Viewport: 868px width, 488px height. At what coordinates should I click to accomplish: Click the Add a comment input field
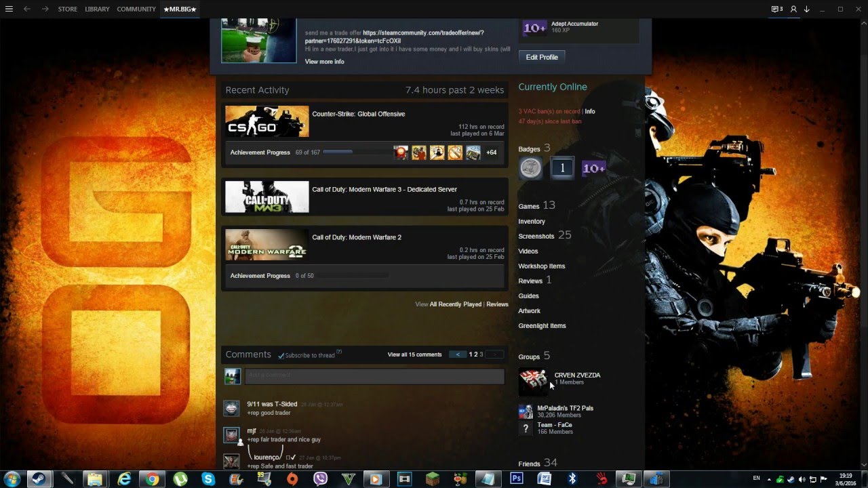374,375
